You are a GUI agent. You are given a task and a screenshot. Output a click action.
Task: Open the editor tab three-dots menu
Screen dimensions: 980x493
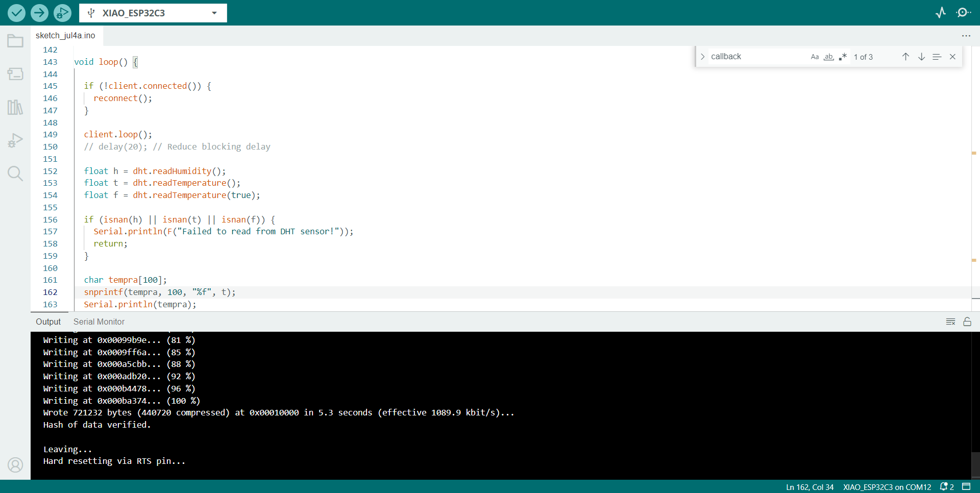click(966, 36)
